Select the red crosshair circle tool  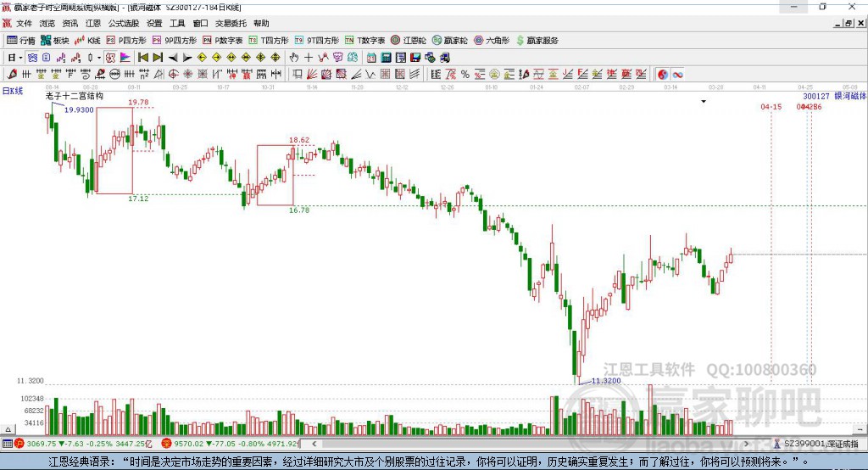point(173,75)
